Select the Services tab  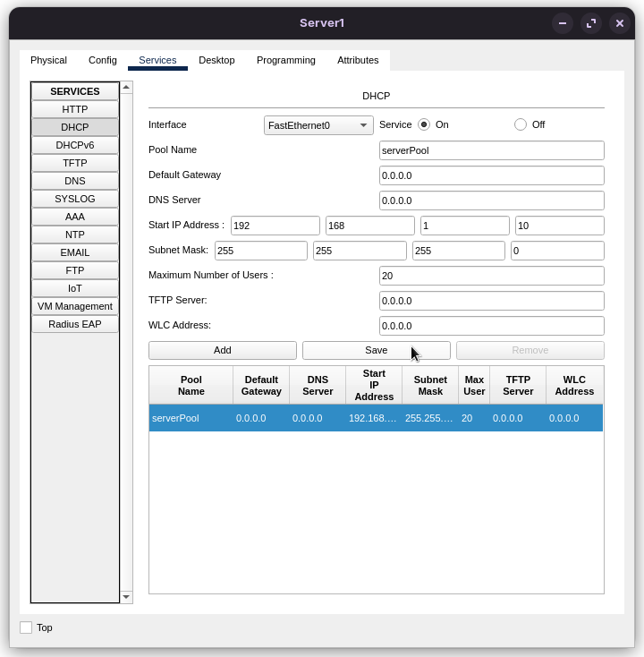(x=157, y=60)
